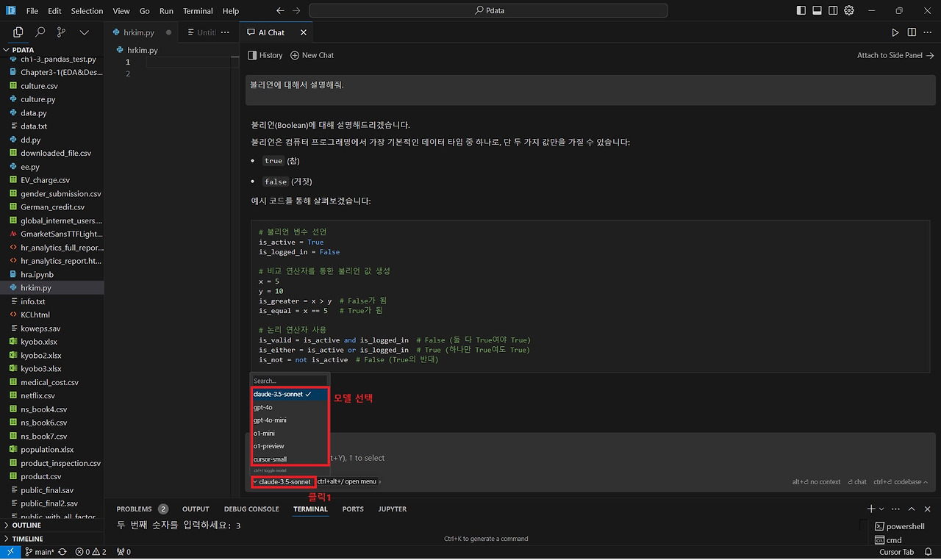Check out the main* branch indicator
The height and width of the screenshot is (560, 941).
(x=40, y=552)
